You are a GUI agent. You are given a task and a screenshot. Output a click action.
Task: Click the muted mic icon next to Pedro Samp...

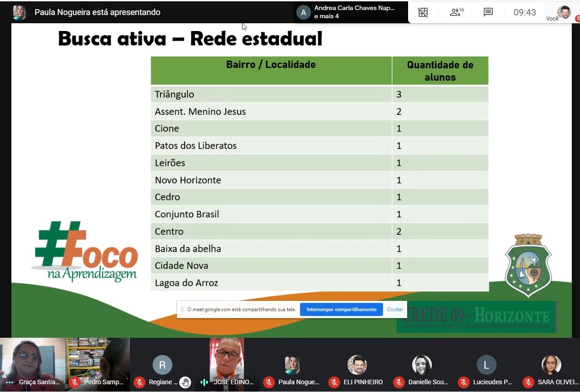[x=75, y=382]
